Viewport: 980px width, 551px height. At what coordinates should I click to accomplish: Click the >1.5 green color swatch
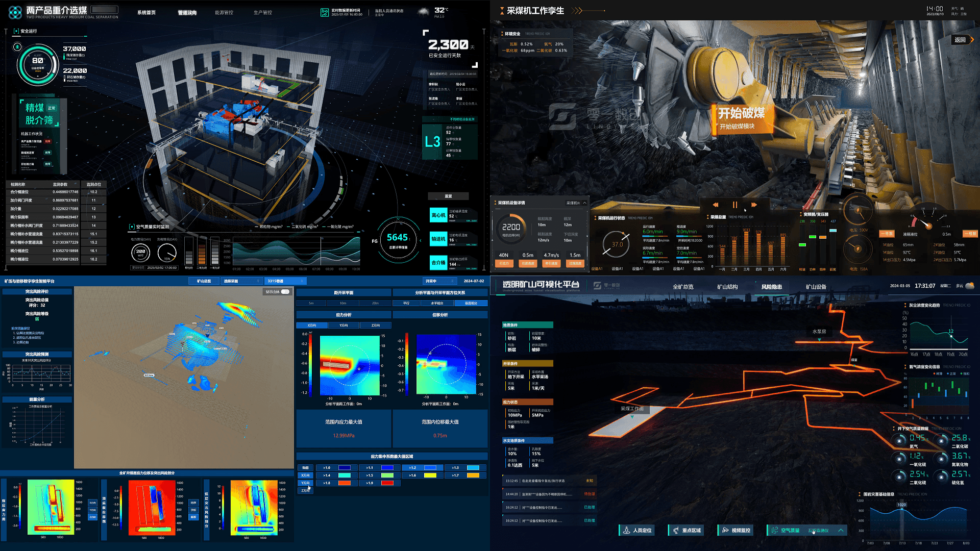point(387,475)
